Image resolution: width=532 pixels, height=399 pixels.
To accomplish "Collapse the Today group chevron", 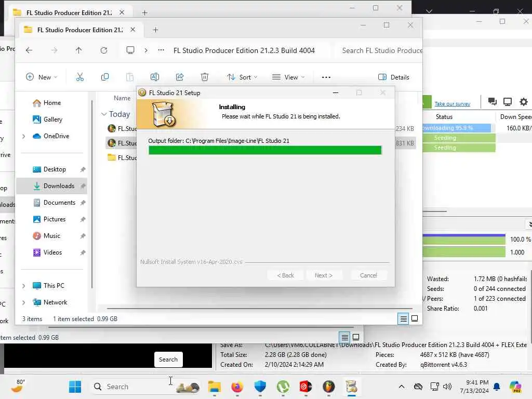I will (104, 114).
